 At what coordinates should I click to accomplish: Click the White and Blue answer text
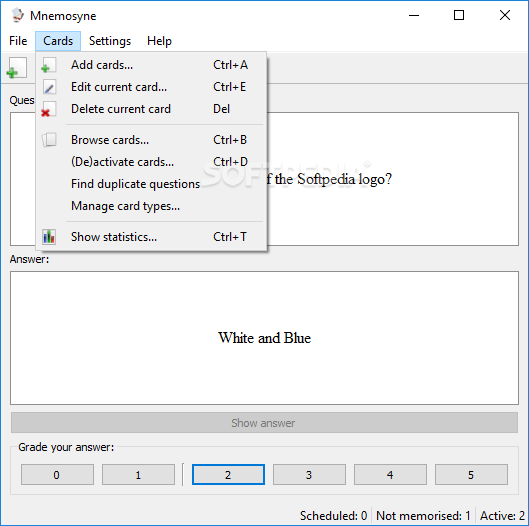[x=264, y=338]
